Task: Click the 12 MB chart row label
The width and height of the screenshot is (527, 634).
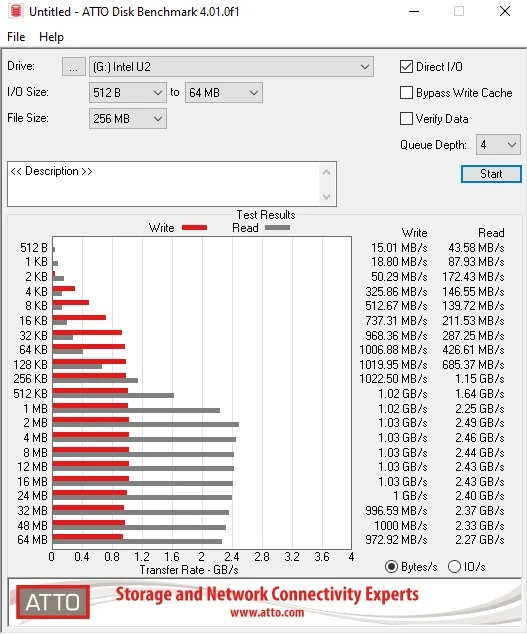Action: [32, 467]
